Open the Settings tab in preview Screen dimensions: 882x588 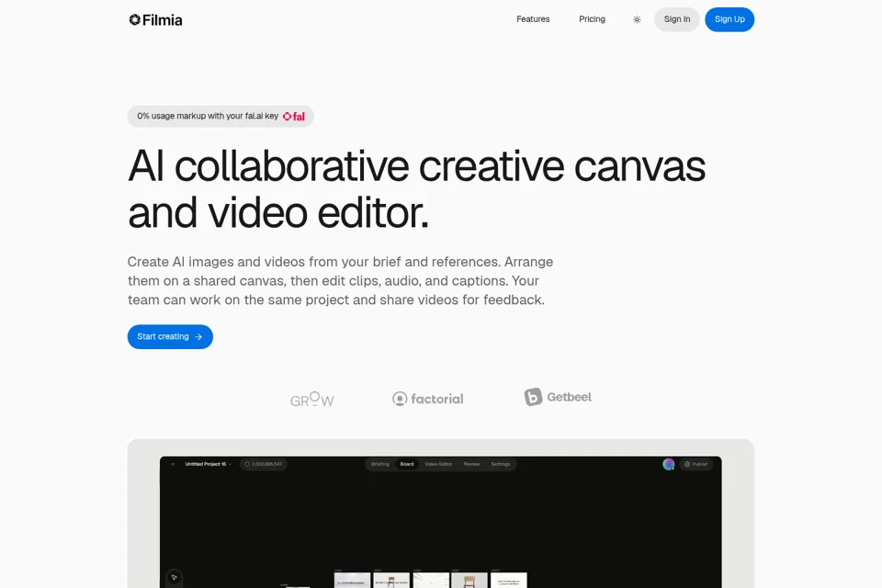[x=501, y=464]
